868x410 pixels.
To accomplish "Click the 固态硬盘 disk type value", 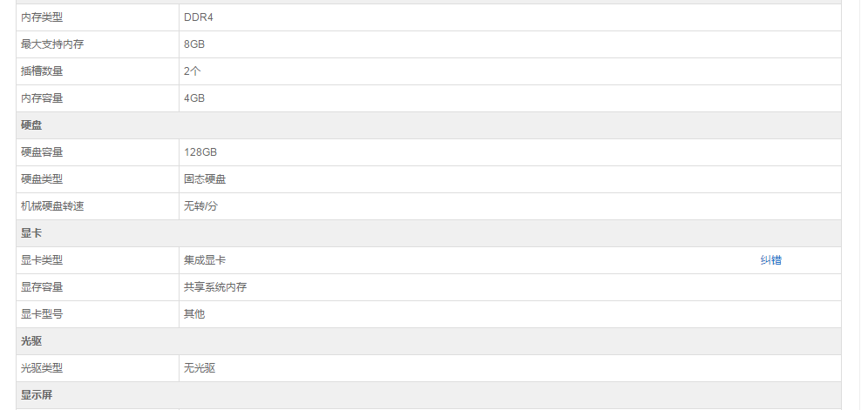I will click(205, 179).
